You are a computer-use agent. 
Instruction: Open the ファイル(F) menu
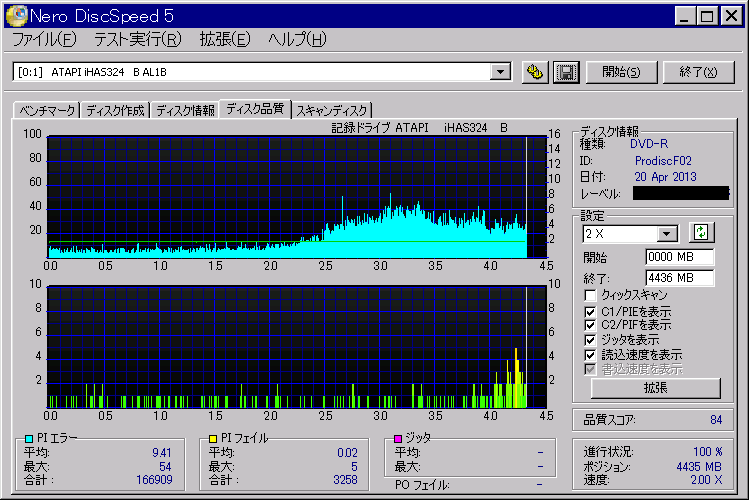44,39
